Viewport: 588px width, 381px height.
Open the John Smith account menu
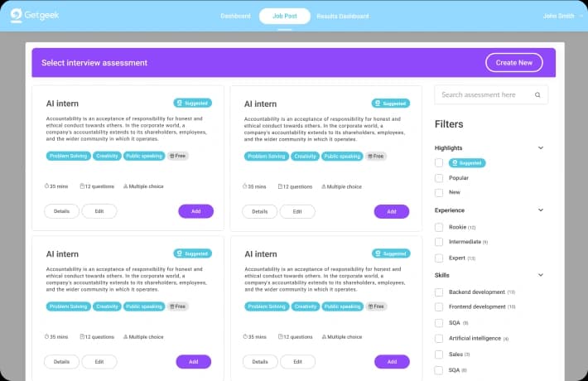pos(562,16)
